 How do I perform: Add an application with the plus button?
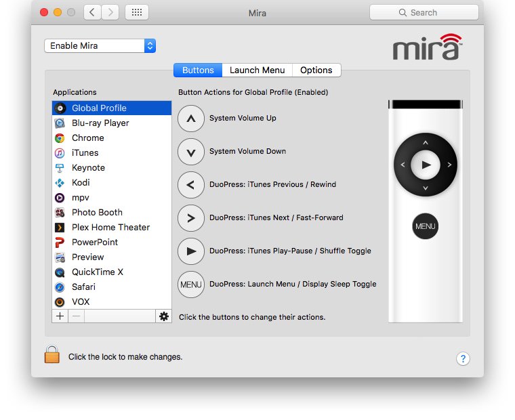[60, 316]
